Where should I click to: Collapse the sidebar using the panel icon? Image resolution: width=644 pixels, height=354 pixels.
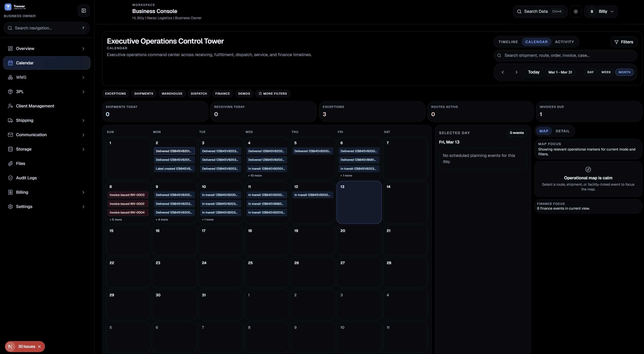click(x=84, y=10)
